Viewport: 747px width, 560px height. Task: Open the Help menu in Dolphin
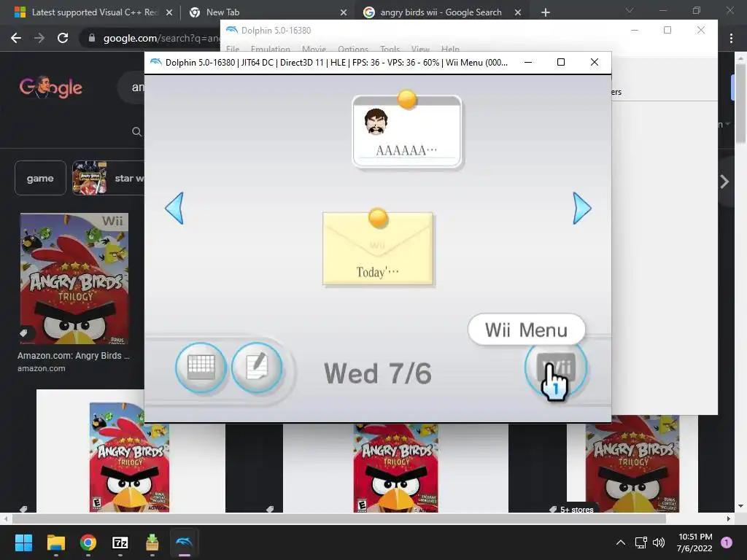coord(450,49)
